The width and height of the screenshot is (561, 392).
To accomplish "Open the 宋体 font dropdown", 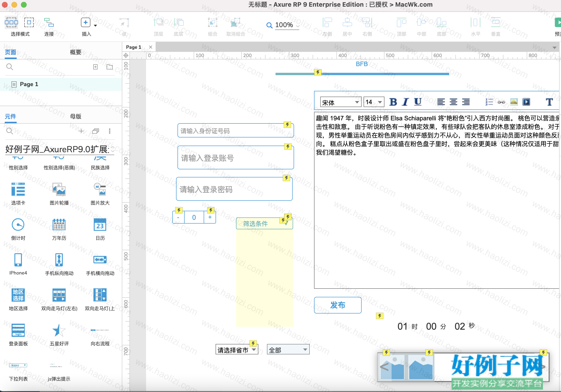I will coord(341,102).
